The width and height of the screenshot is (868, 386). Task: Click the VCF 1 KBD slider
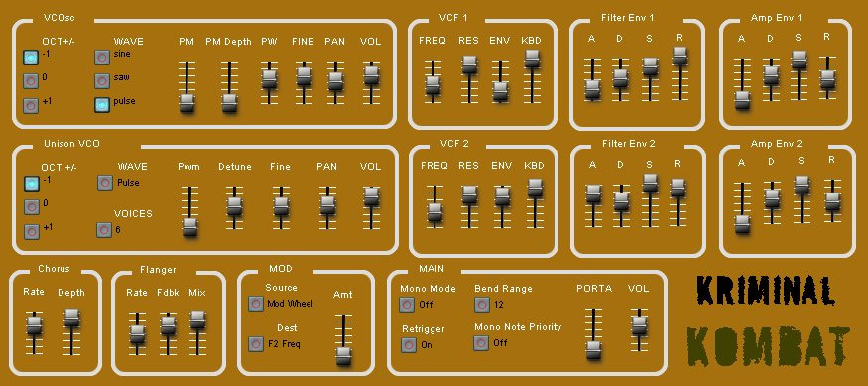pyautogui.click(x=532, y=59)
